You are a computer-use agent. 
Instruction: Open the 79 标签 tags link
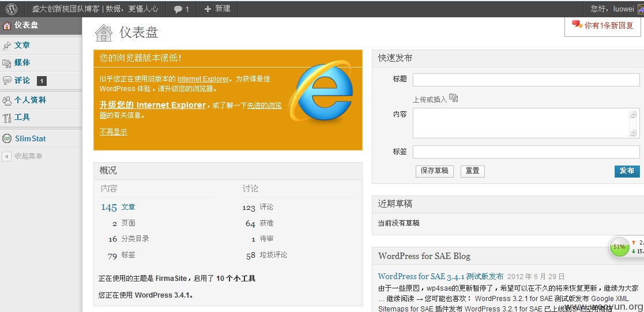pyautogui.click(x=122, y=255)
